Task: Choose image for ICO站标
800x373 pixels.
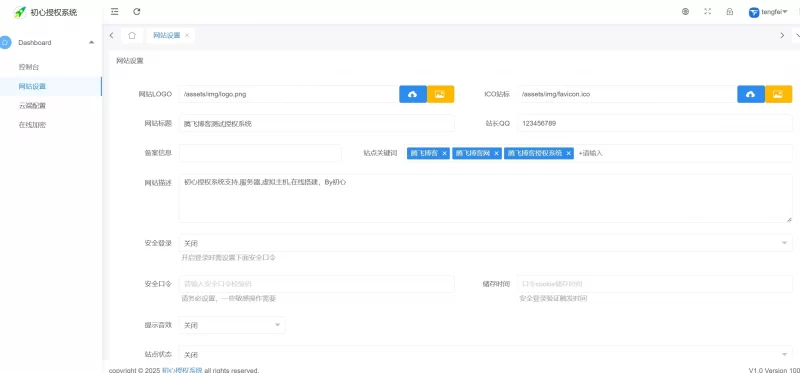Action: (778, 94)
